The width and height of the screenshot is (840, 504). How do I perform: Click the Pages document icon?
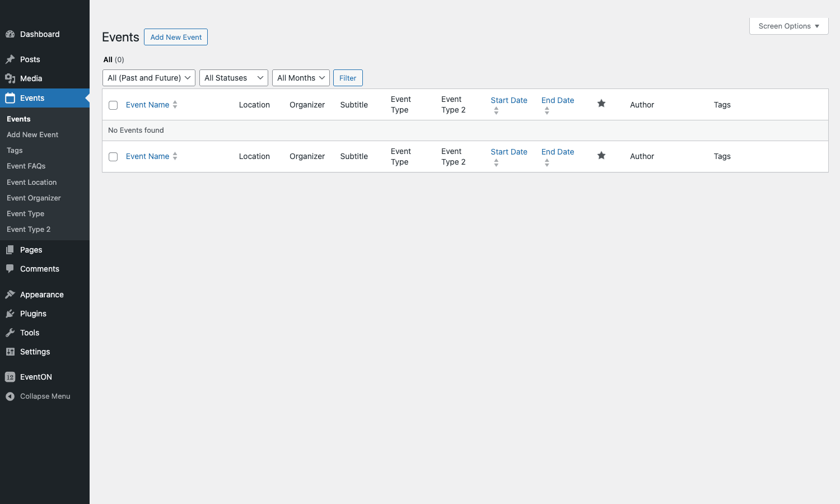click(10, 250)
